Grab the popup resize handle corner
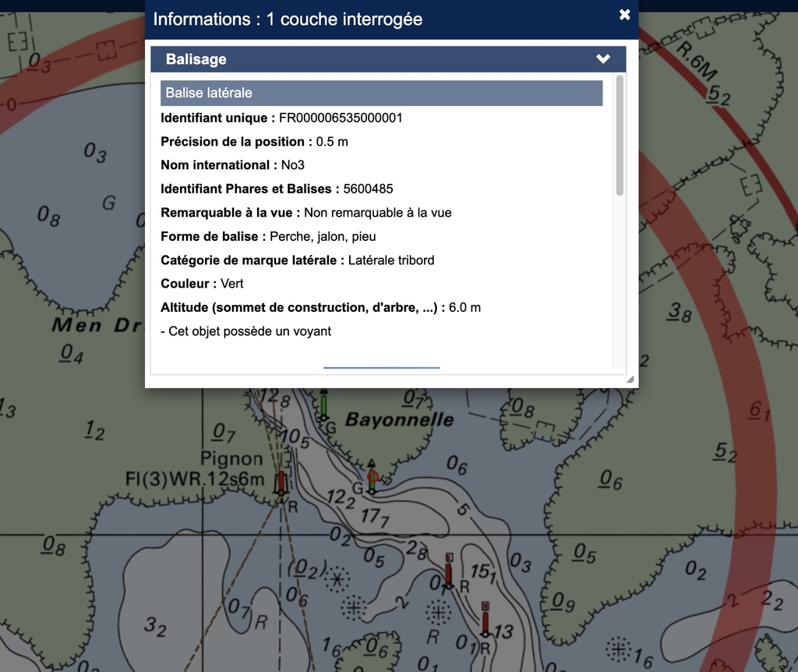 [630, 380]
